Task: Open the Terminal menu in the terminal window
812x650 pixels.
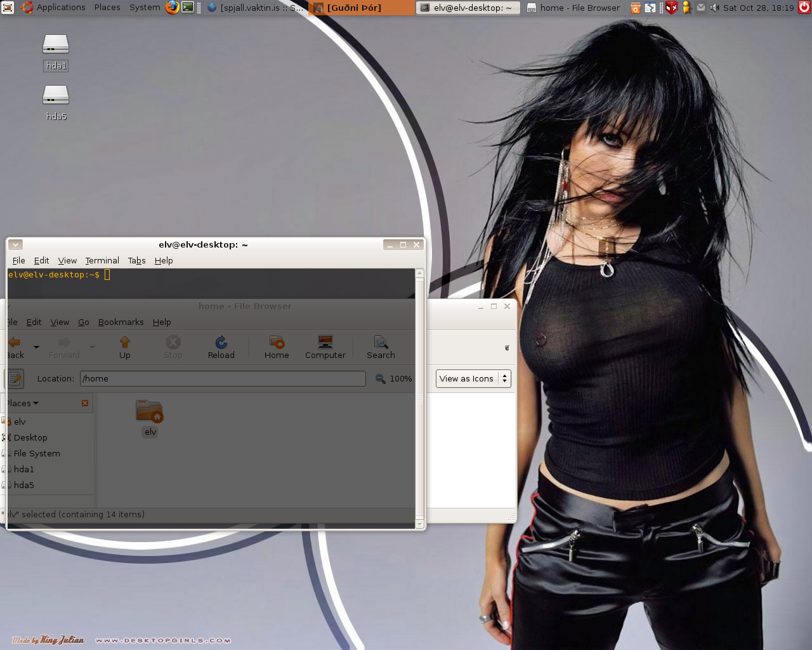Action: point(101,260)
